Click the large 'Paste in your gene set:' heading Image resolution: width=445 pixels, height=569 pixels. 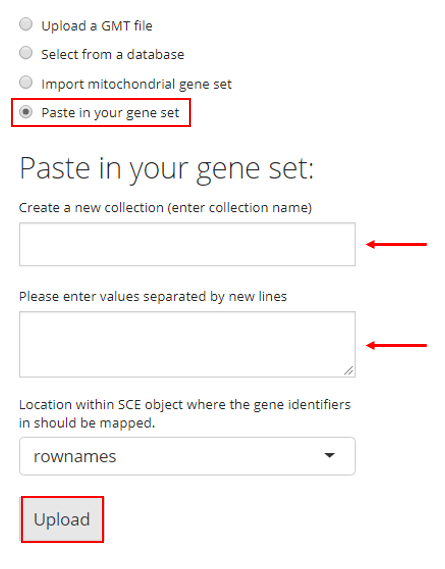click(167, 168)
